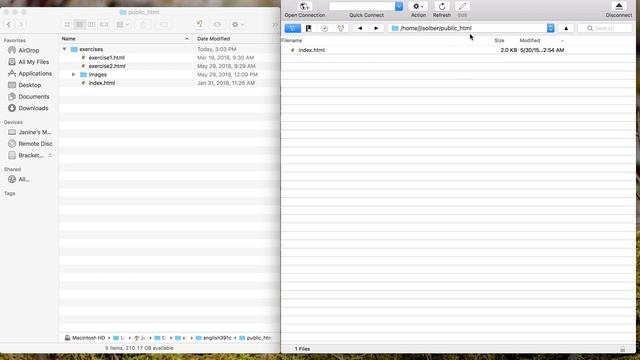
Task: Disconnect from the server using eject icon
Action: pyautogui.click(x=619, y=6)
